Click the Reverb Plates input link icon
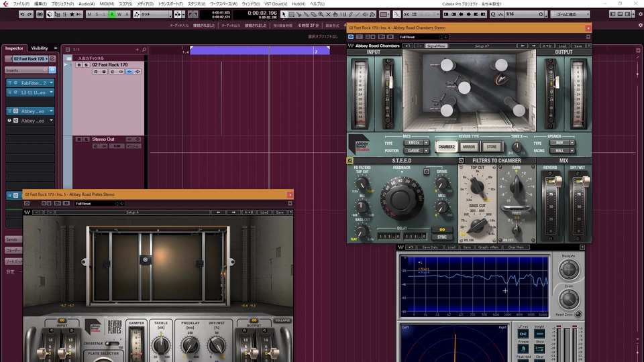 (x=62, y=320)
